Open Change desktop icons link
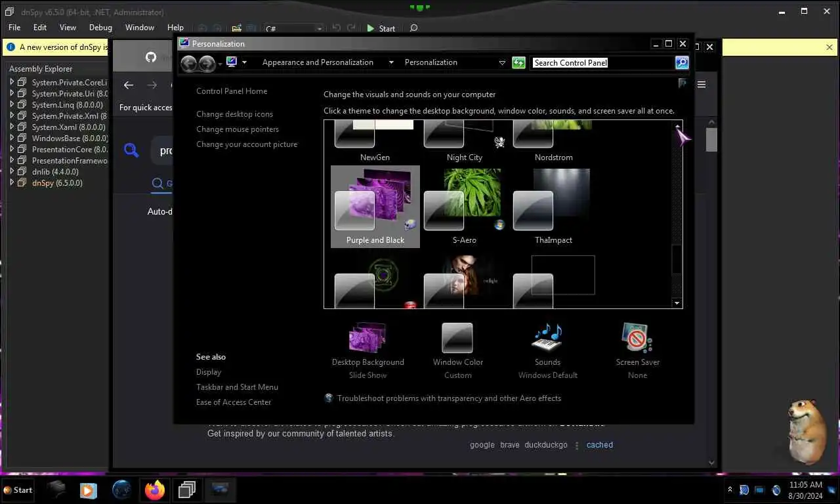840x504 pixels. [x=234, y=114]
